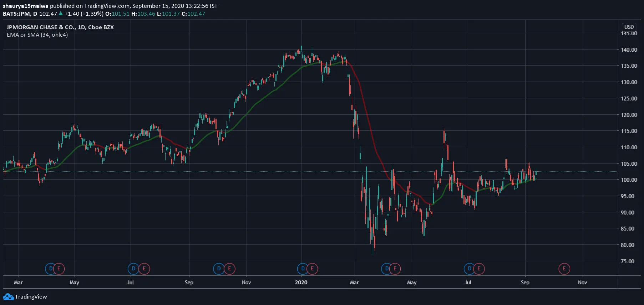Screen dimensions: 644x305
Task: Click the 125.00 price axis label
Action: (629, 99)
